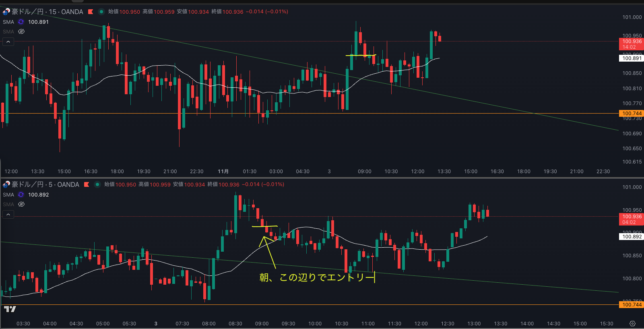
Task: Click the TradingView logo in the lower chart
Action: point(10,309)
